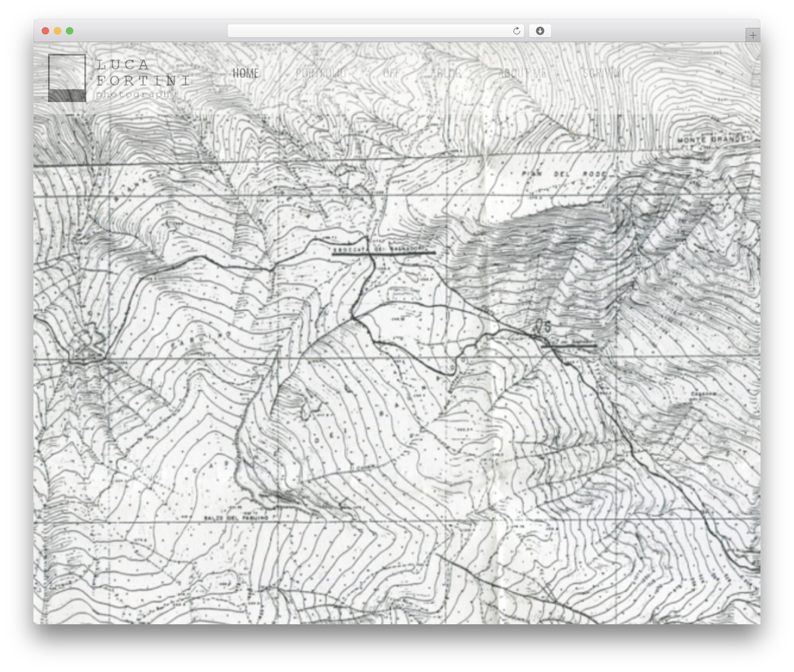Open the OFF menu entry
The image size is (794, 672).
pyautogui.click(x=391, y=73)
